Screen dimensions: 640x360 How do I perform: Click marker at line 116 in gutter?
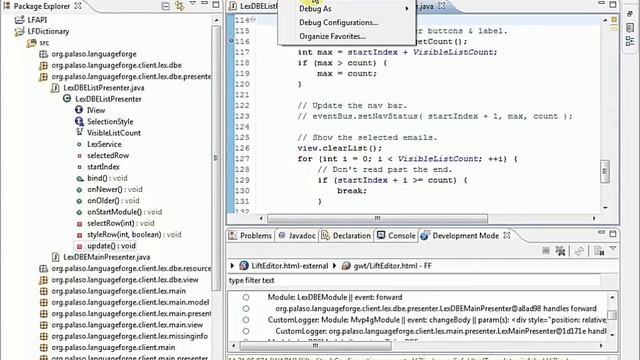point(231,41)
